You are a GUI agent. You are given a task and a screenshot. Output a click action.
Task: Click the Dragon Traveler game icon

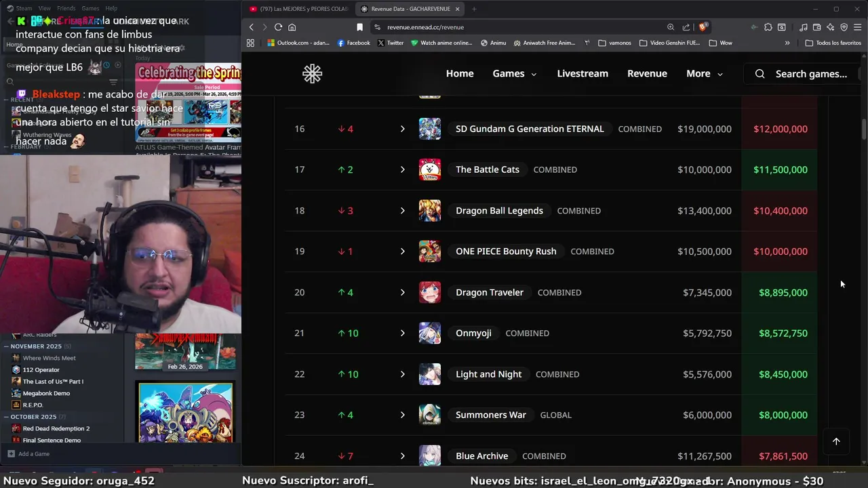tap(430, 292)
